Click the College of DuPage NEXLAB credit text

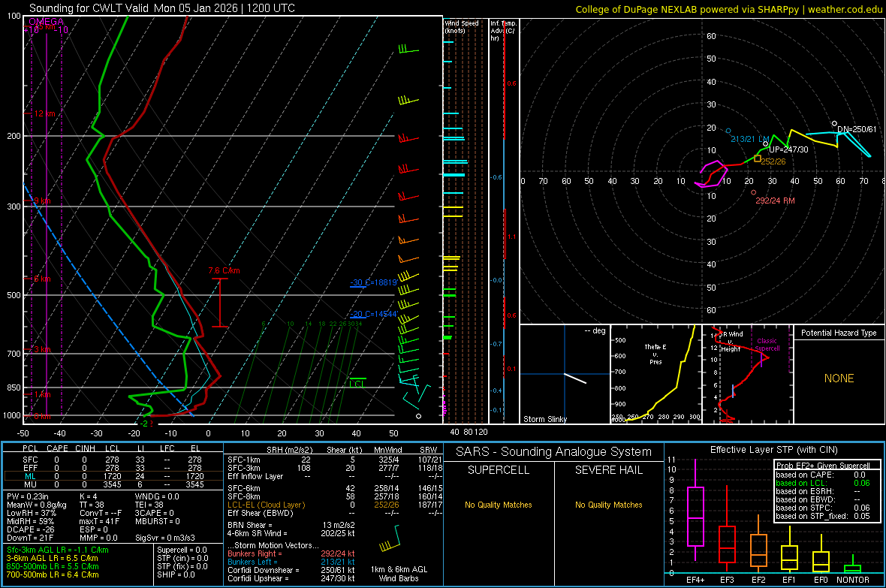pyautogui.click(x=728, y=9)
